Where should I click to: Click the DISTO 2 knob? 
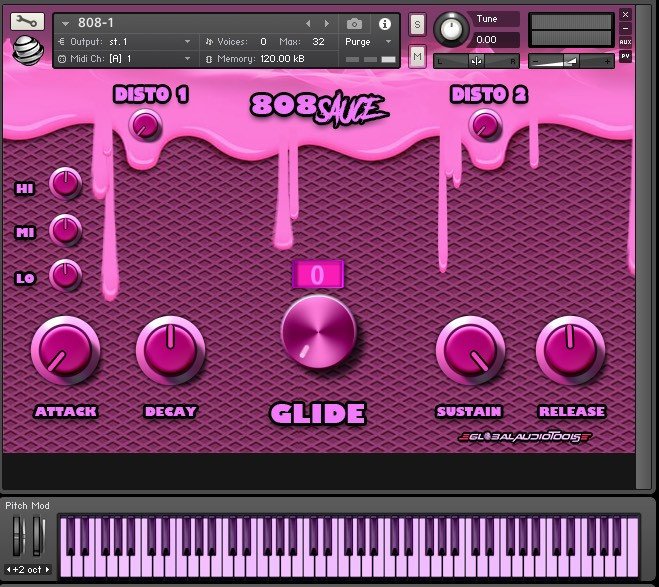[485, 125]
